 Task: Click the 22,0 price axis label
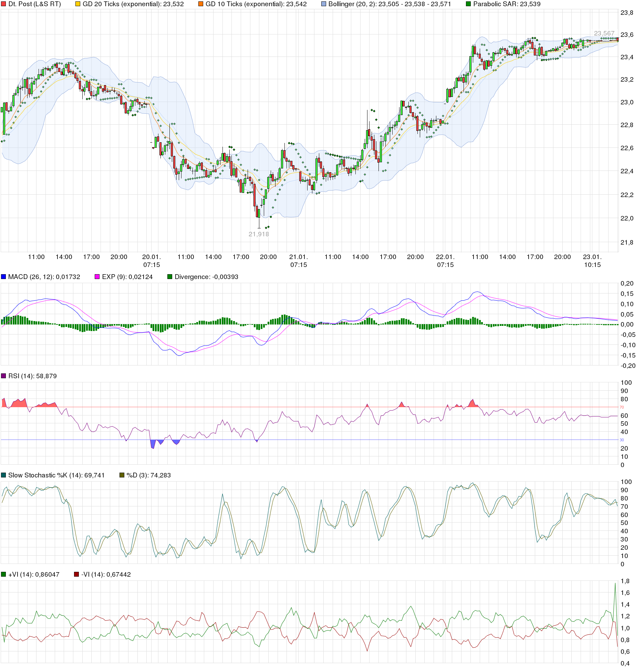(627, 218)
